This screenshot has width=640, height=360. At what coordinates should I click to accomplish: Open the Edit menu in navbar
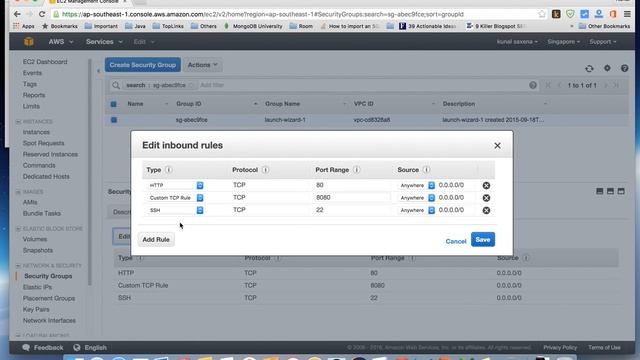click(x=144, y=42)
